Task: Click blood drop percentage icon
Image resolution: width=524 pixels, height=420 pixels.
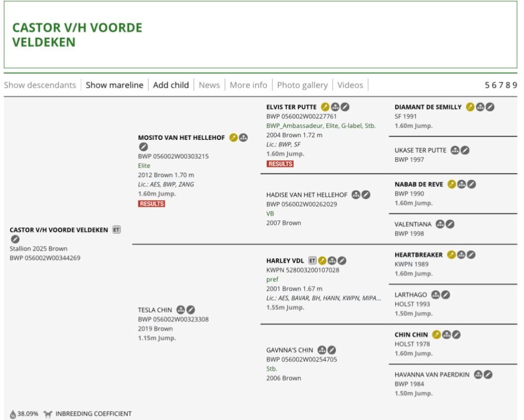Action: click(x=13, y=414)
